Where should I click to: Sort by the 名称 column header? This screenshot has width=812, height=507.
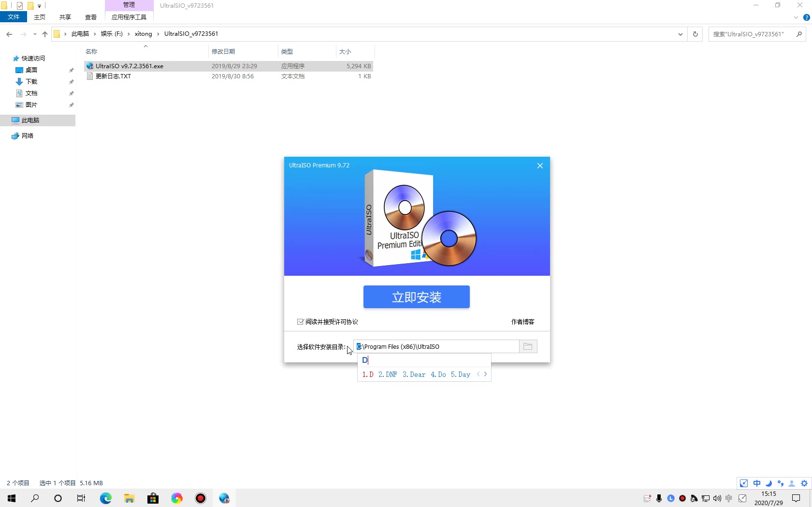(x=146, y=51)
